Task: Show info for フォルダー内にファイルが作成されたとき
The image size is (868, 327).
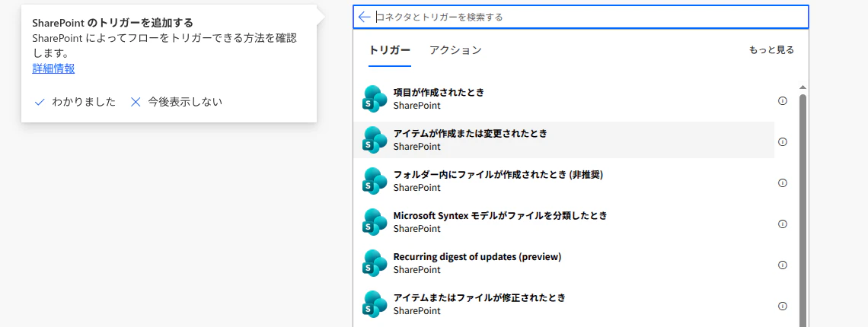Action: (783, 183)
